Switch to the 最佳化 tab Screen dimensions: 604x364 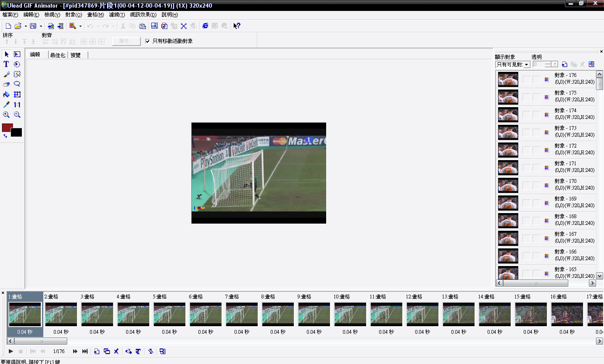(58, 55)
